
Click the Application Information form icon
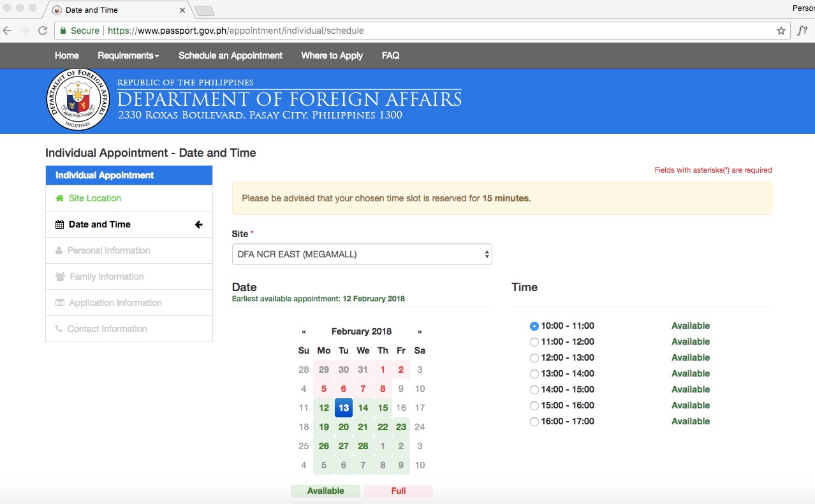(x=58, y=303)
